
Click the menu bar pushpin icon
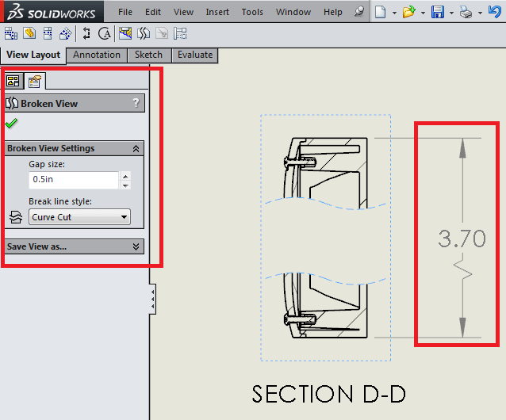pos(358,12)
